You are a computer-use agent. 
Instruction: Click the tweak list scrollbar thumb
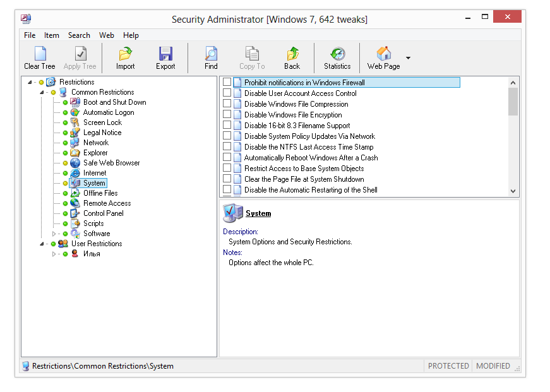[x=513, y=102]
